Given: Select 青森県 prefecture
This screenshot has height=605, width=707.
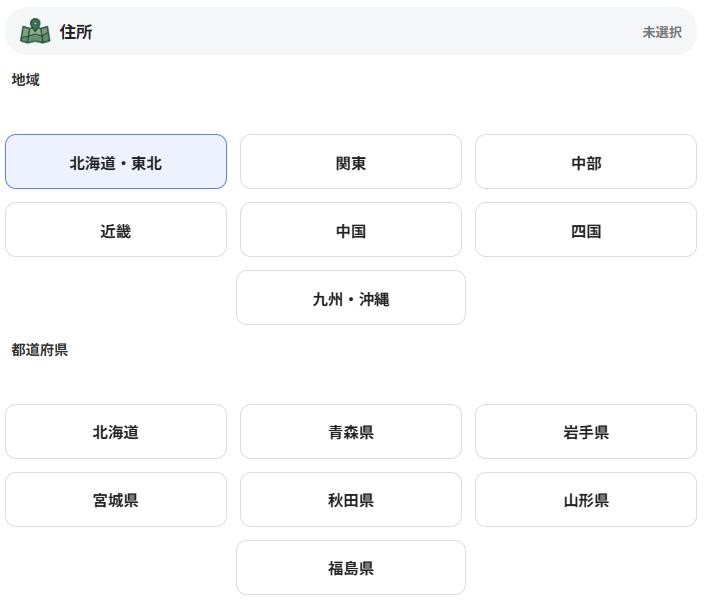Looking at the screenshot, I should [x=351, y=432].
